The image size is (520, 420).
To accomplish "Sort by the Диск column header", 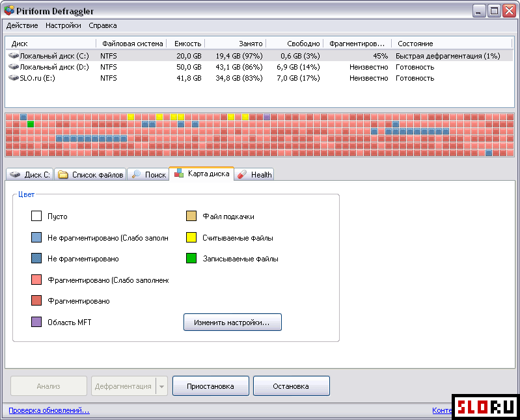I will (50, 44).
